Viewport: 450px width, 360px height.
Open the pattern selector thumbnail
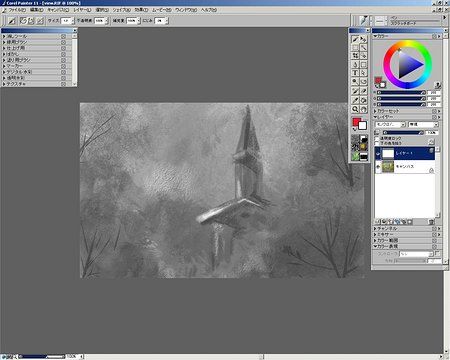click(x=355, y=147)
